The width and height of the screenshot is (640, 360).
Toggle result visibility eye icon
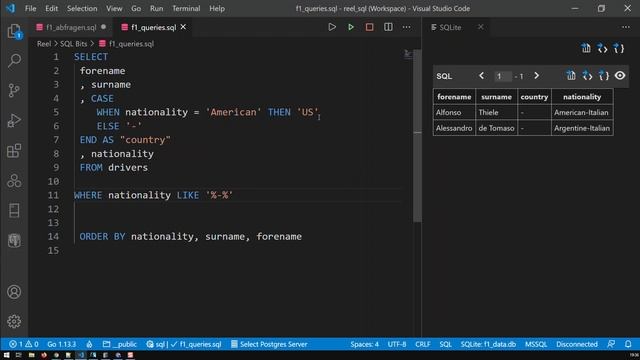620,76
